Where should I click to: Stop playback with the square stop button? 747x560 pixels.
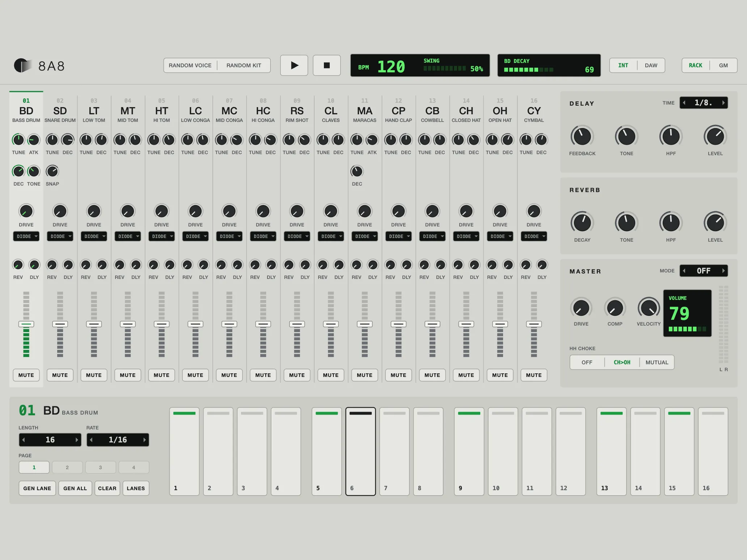coord(326,65)
